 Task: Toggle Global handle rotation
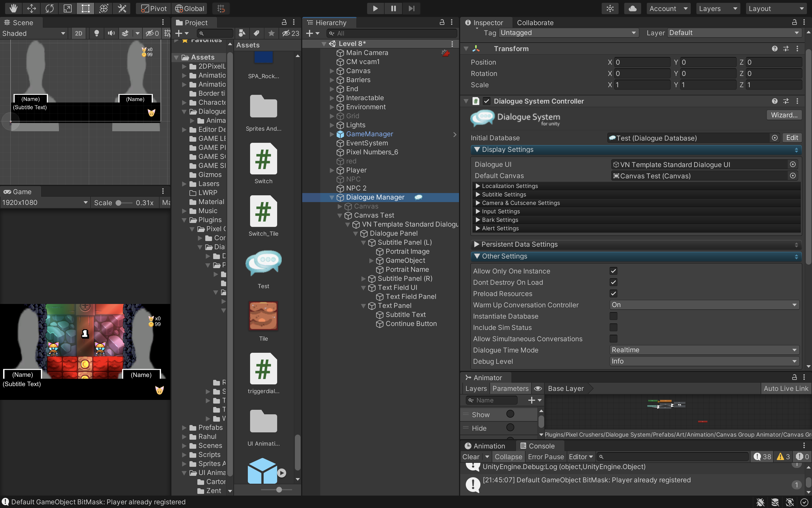[x=189, y=8]
